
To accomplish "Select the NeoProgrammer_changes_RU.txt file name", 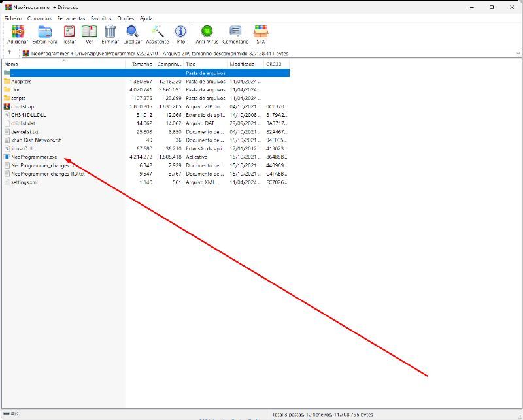I will pyautogui.click(x=48, y=174).
